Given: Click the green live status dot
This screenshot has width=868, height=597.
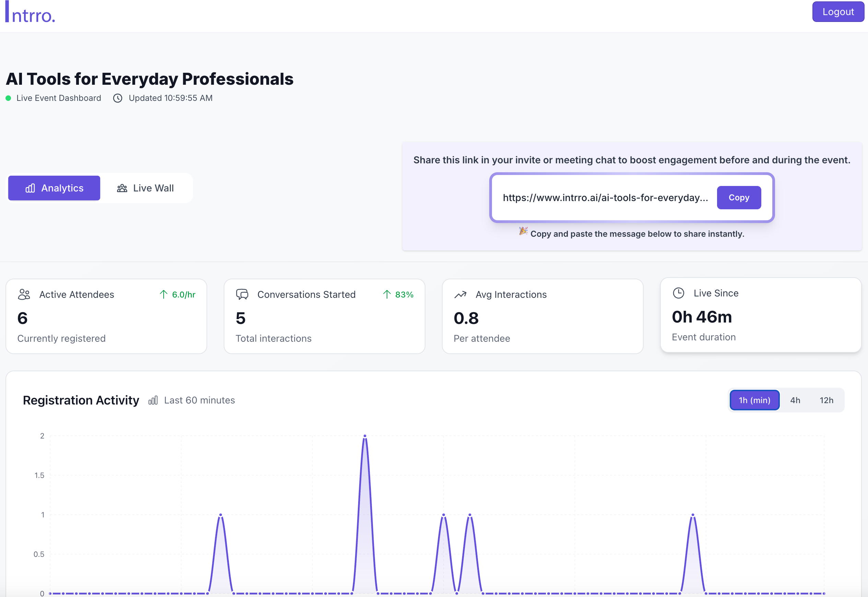Looking at the screenshot, I should click(x=8, y=98).
